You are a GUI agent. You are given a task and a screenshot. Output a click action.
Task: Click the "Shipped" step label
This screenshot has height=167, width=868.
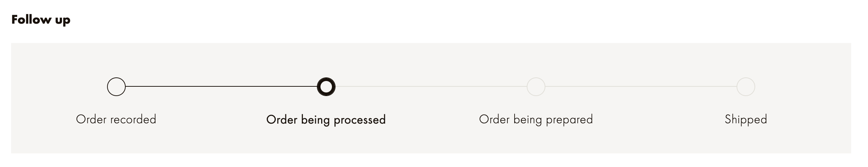point(746,119)
